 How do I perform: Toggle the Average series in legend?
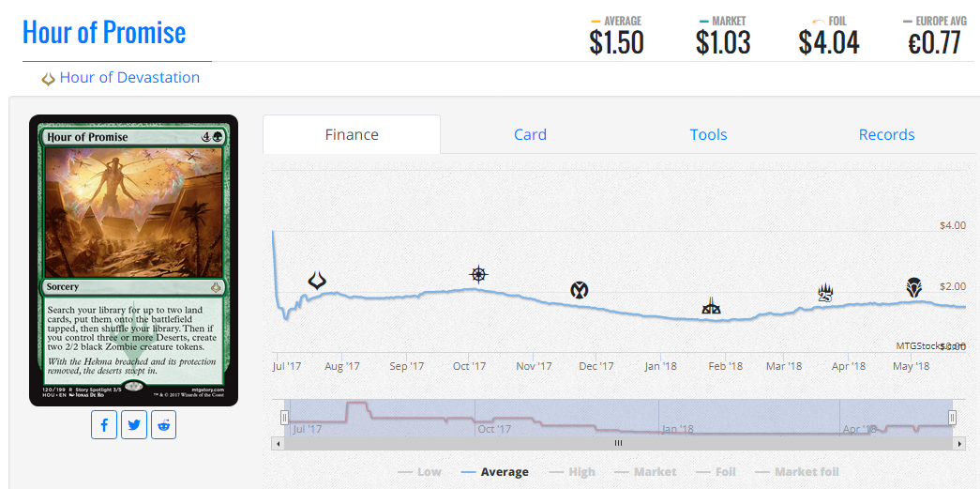coord(494,472)
